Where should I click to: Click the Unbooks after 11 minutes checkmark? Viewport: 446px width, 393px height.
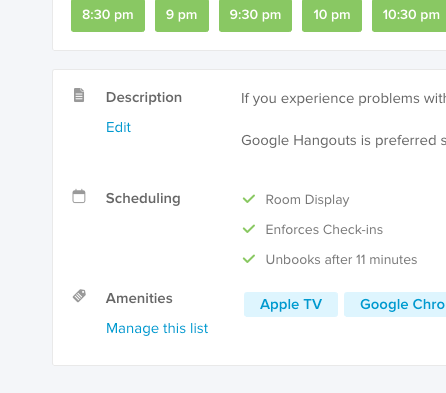point(249,259)
